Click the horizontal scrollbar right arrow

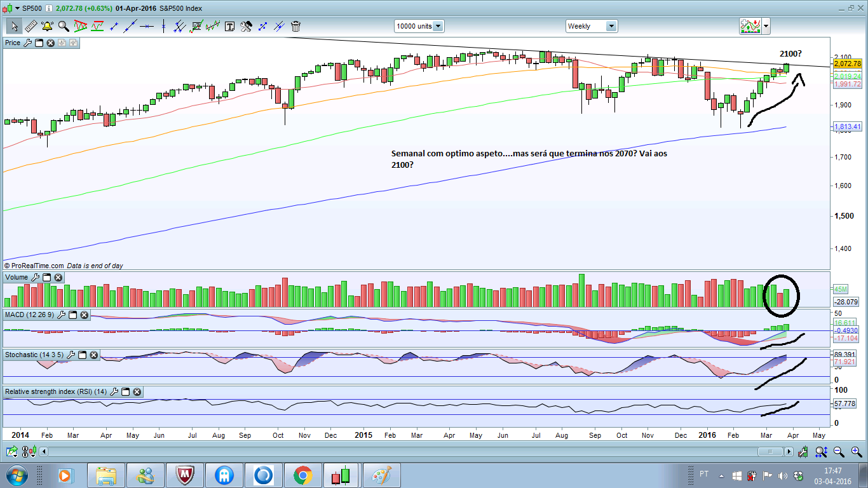coord(789,452)
